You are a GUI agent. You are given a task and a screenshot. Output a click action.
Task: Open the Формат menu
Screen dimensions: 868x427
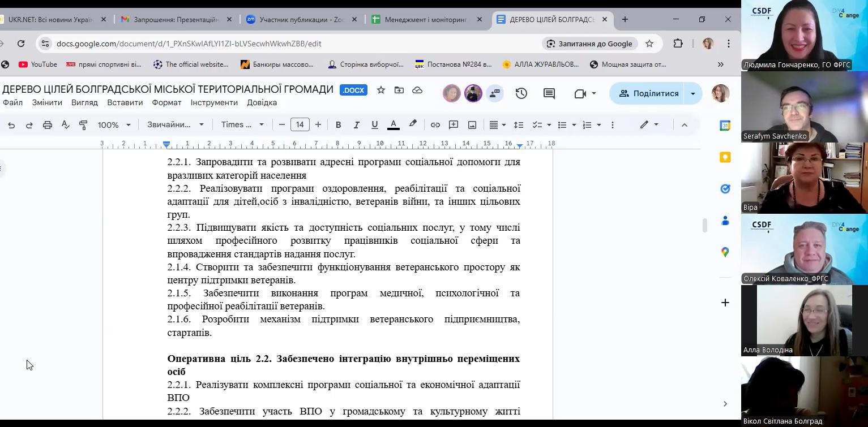[x=166, y=102]
